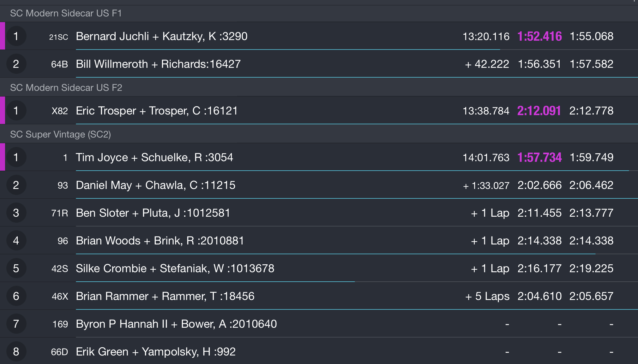Viewport: 638px width, 364px height.
Task: Click position badge 2 beside Daniel May
Action: (16, 185)
